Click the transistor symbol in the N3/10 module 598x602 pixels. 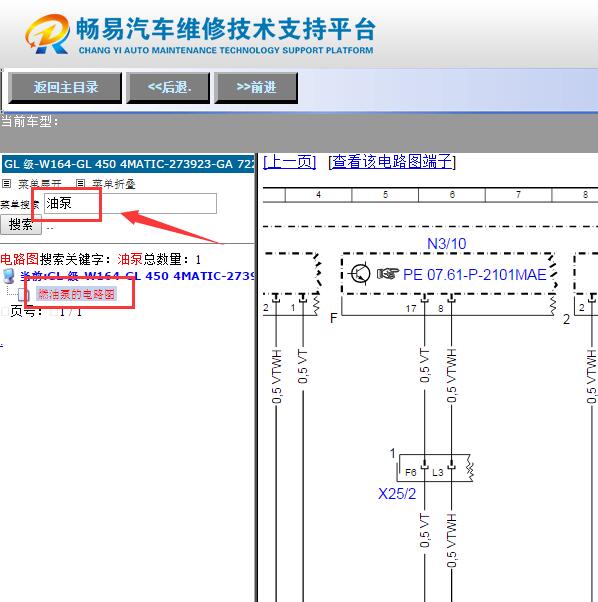pos(360,274)
